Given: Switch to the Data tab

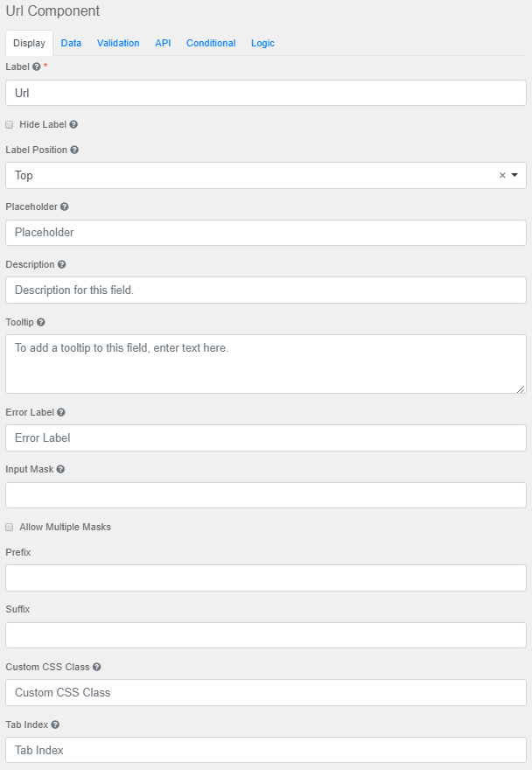Looking at the screenshot, I should [71, 43].
